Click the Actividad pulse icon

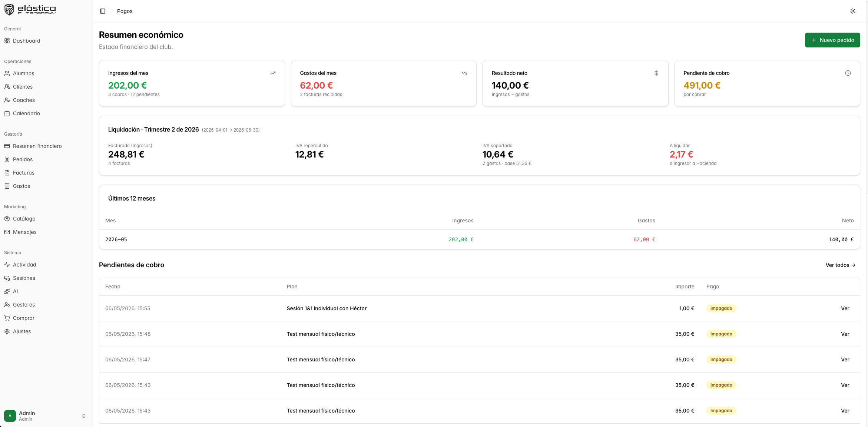(7, 265)
